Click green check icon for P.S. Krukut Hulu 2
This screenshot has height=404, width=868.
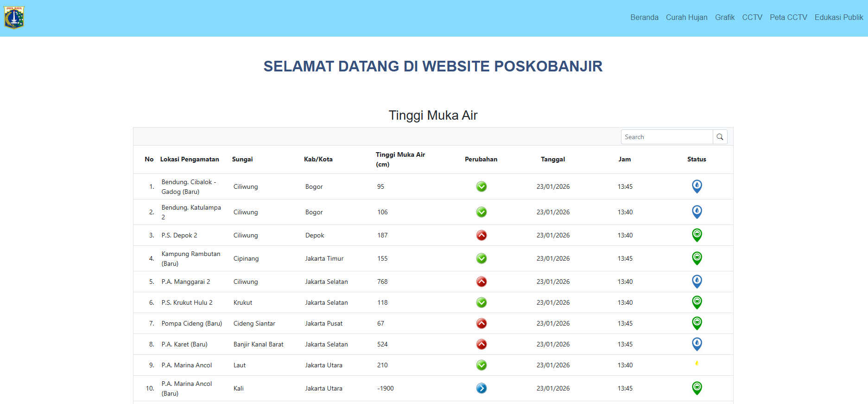tap(482, 302)
